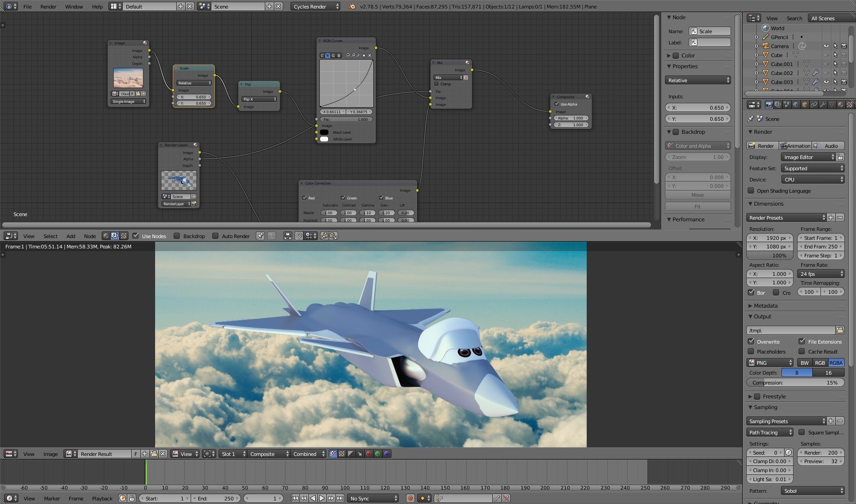This screenshot has width=856, height=504.
Task: Show color and alpha channels in image editor
Action: (333, 454)
